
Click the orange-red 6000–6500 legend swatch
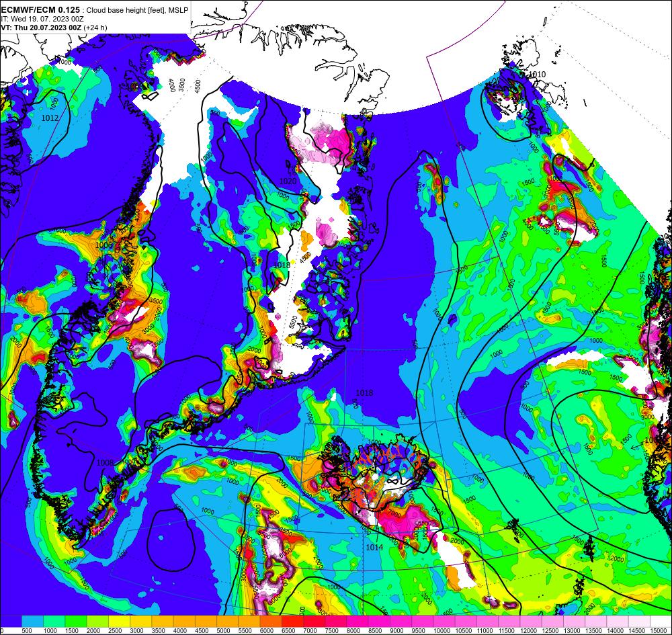(271, 621)
